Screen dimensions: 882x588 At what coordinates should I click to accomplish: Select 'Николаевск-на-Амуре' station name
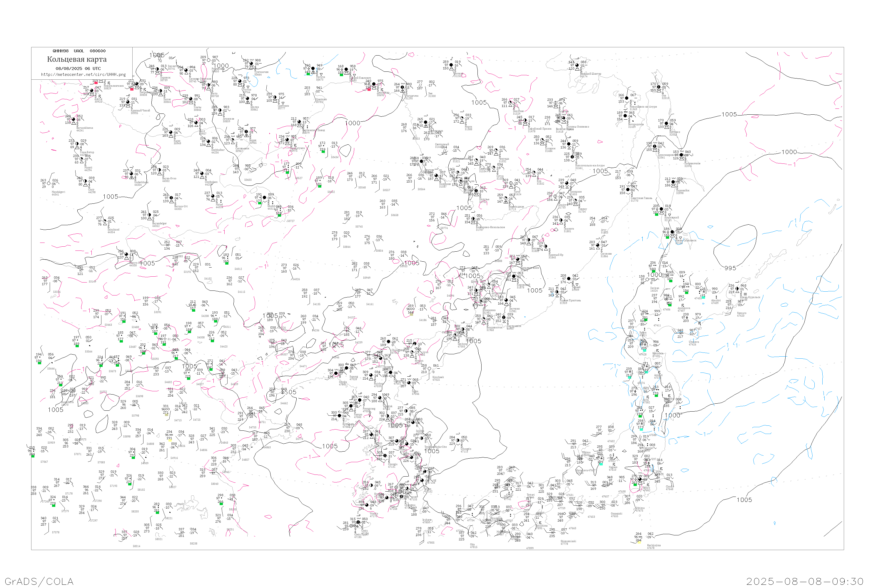643,107
